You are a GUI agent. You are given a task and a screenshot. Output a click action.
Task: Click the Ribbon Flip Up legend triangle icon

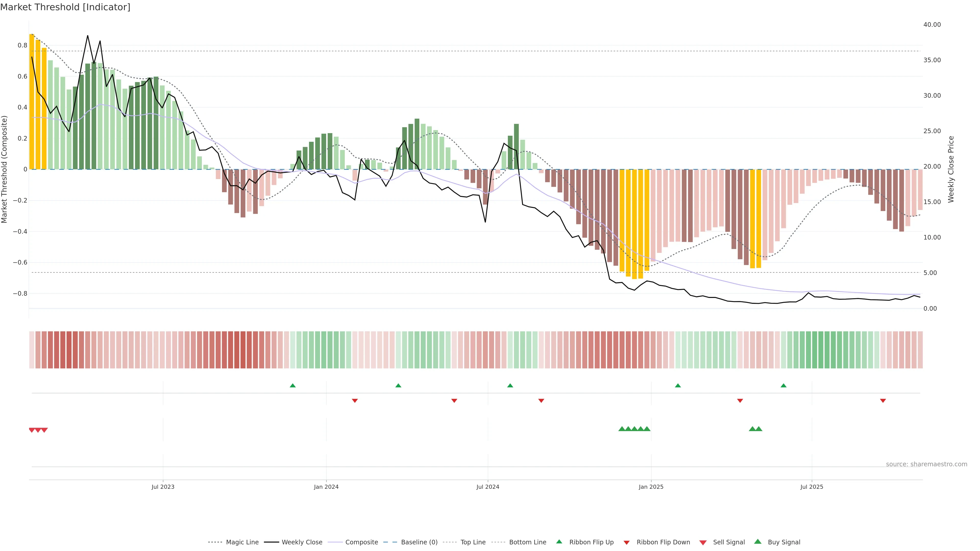tap(559, 542)
